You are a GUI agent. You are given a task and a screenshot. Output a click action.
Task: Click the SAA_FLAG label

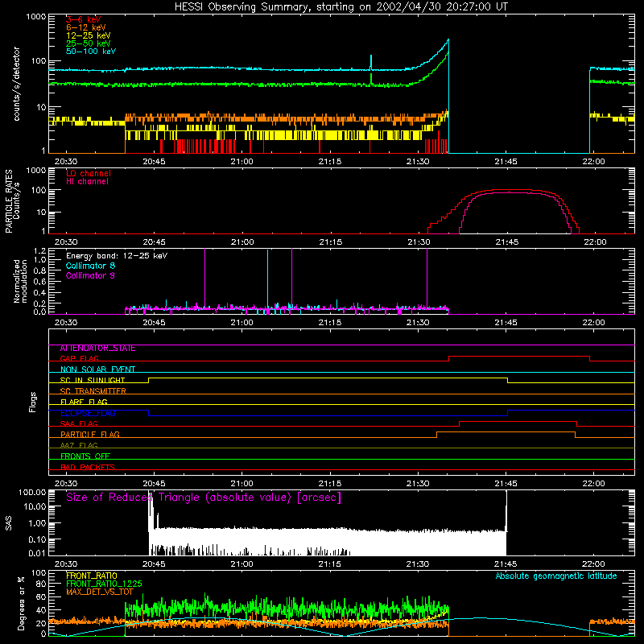[79, 424]
